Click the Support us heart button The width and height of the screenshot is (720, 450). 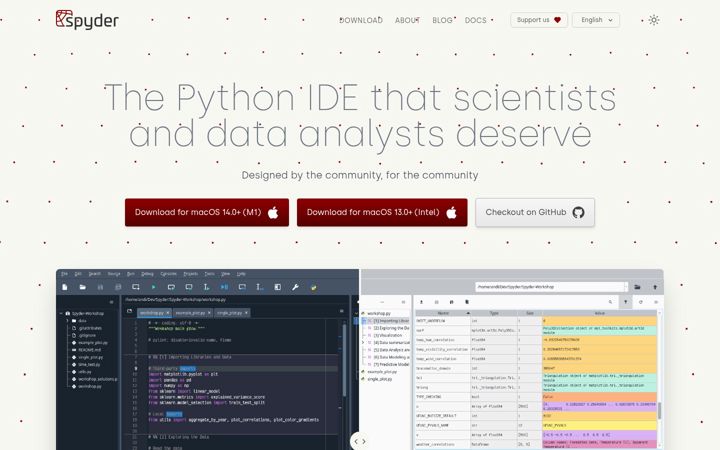tap(539, 20)
